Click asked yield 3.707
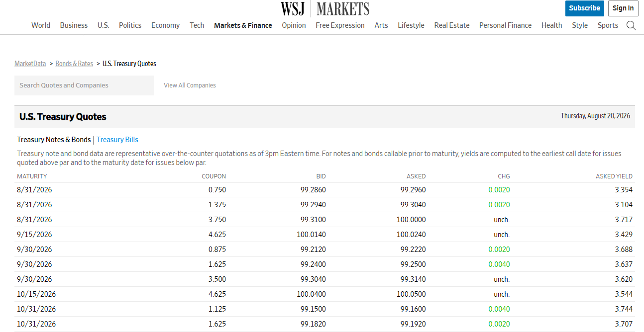The width and height of the screenshot is (644, 332). [624, 324]
